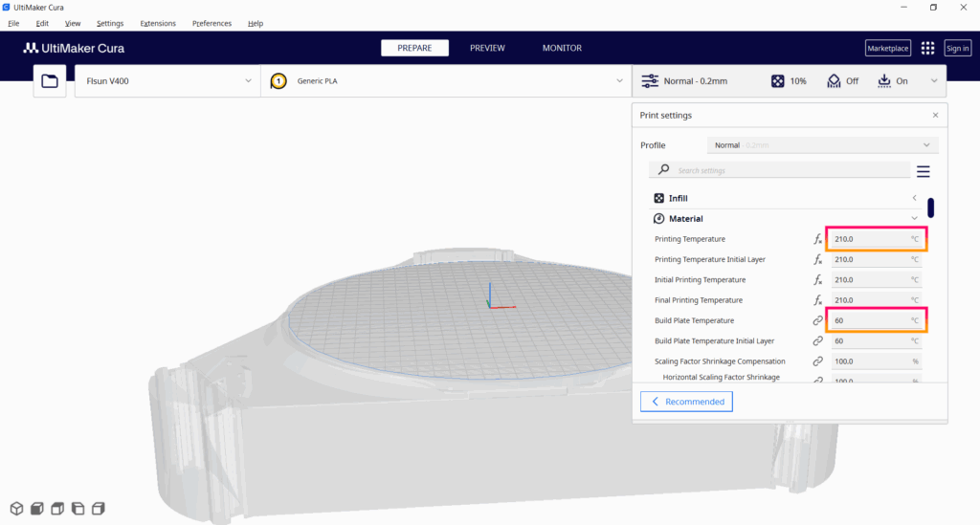Open the Settings menu
This screenshot has width=980, height=525.
110,23
